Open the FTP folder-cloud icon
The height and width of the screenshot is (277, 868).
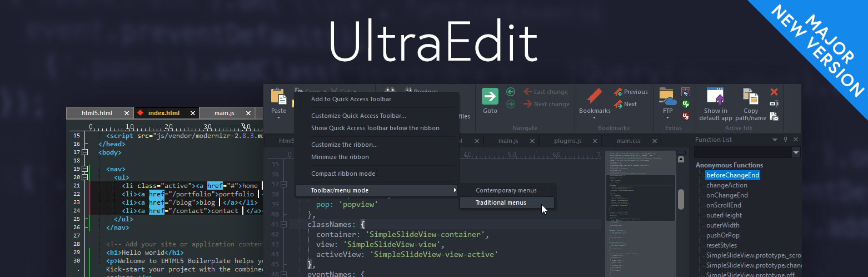pyautogui.click(x=667, y=96)
